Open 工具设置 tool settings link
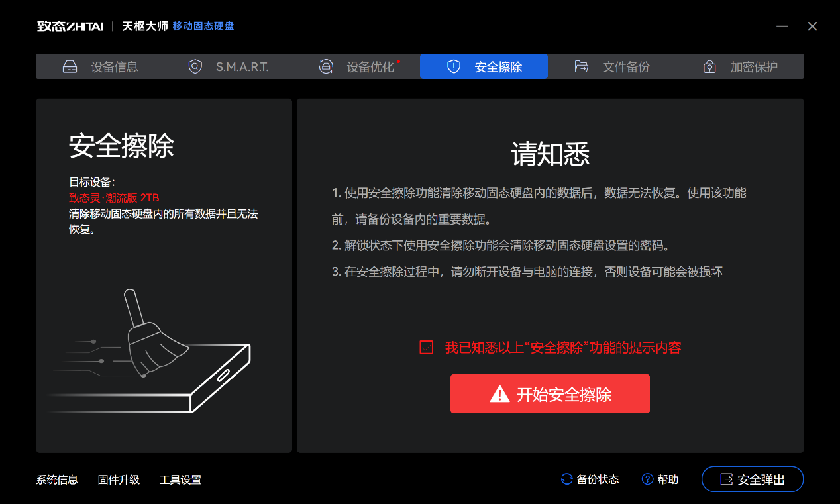Screen dimensions: 840x504 coord(180,480)
